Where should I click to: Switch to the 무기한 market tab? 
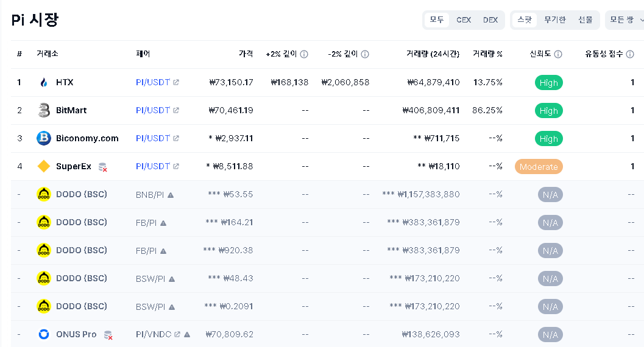(x=555, y=19)
